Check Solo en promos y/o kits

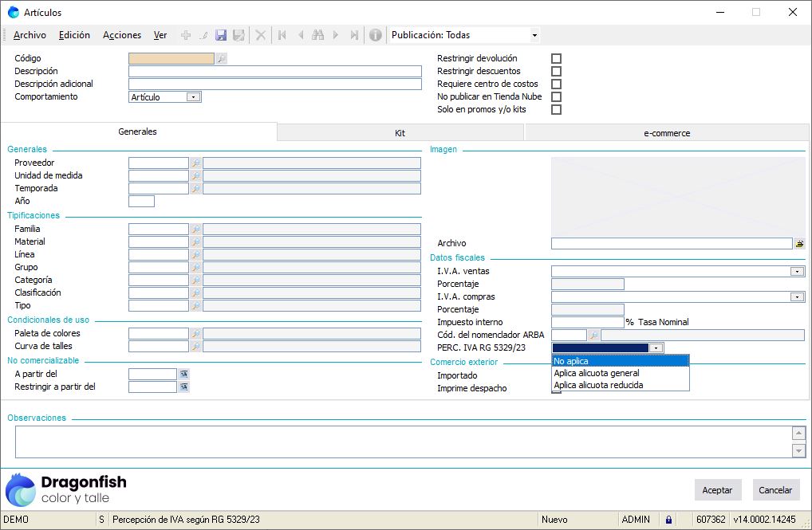tap(556, 110)
